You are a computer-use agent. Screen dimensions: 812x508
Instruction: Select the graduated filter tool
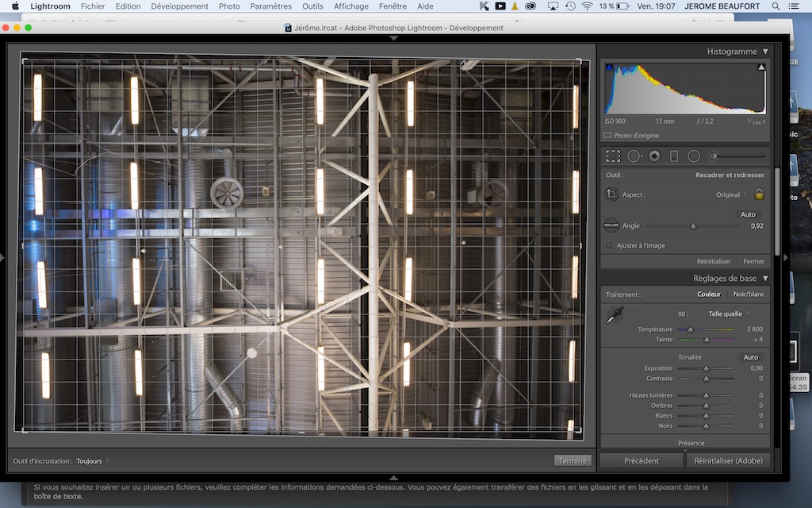(674, 156)
